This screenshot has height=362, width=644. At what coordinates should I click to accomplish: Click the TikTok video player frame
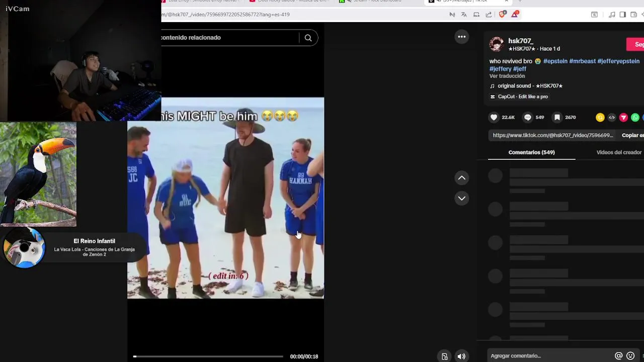point(226,198)
